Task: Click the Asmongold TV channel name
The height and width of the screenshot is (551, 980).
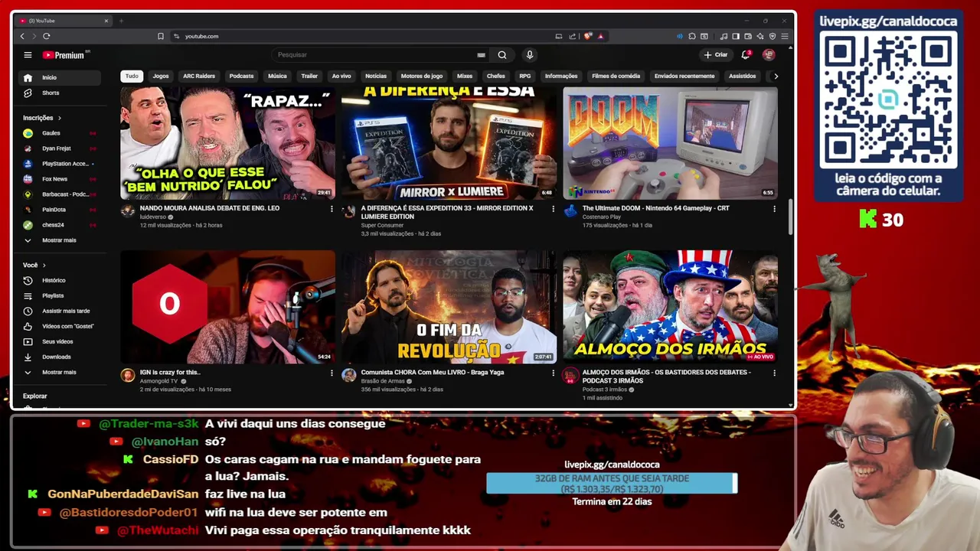Action: [x=158, y=381]
